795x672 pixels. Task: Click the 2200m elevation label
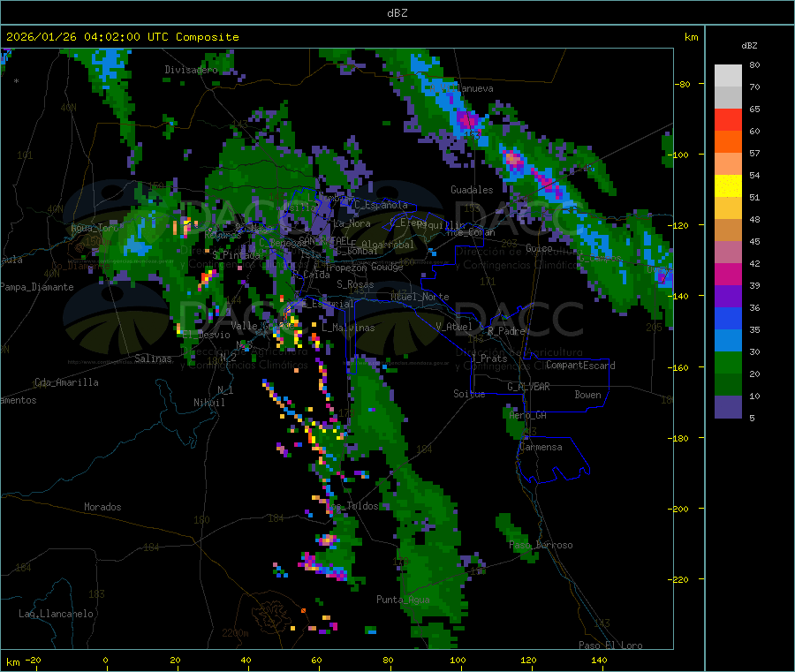coord(235,633)
